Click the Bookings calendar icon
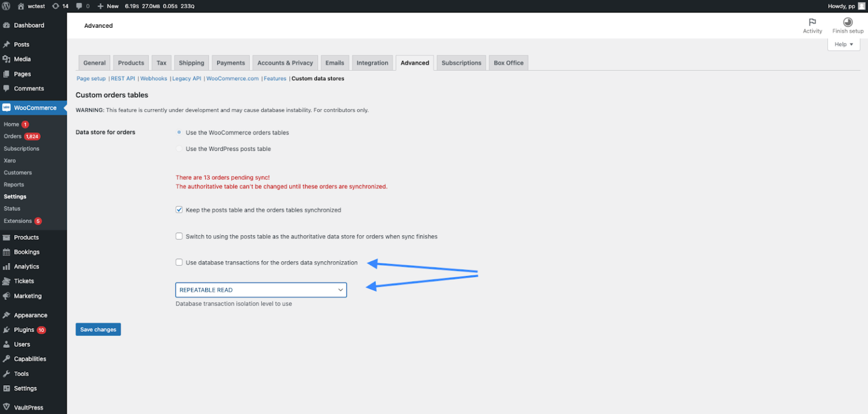 point(6,252)
